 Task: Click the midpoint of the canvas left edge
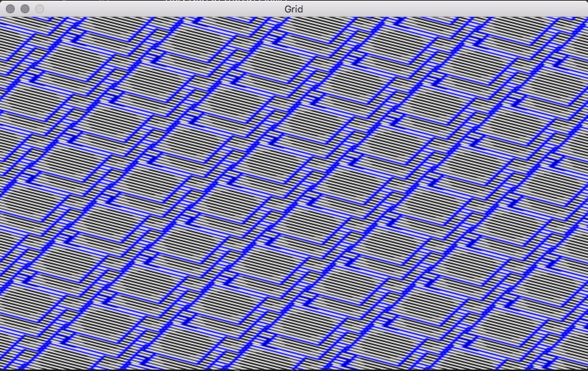point(1,194)
